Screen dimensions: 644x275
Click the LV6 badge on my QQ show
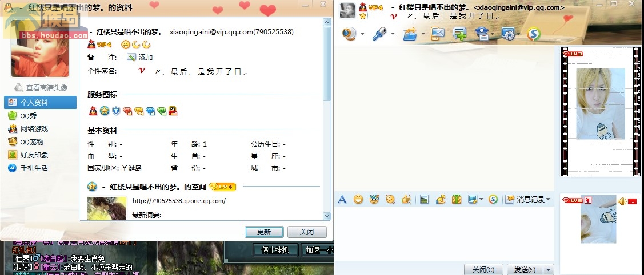coord(573,200)
